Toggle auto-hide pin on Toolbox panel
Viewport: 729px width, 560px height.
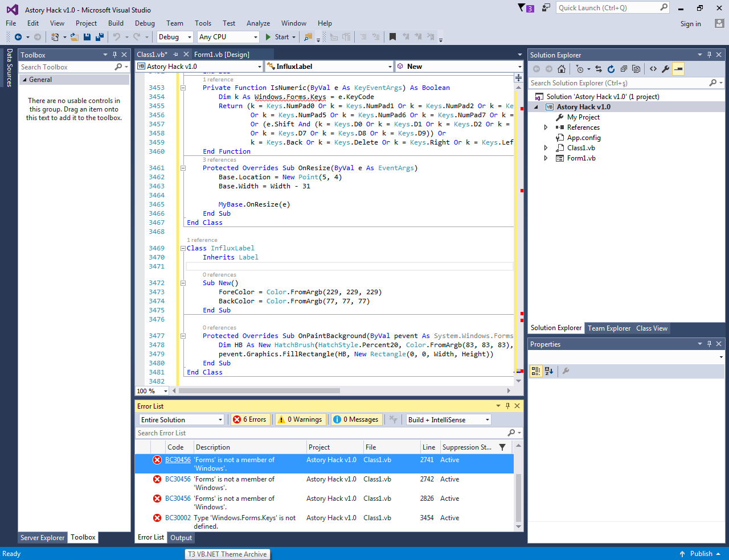[x=114, y=55]
